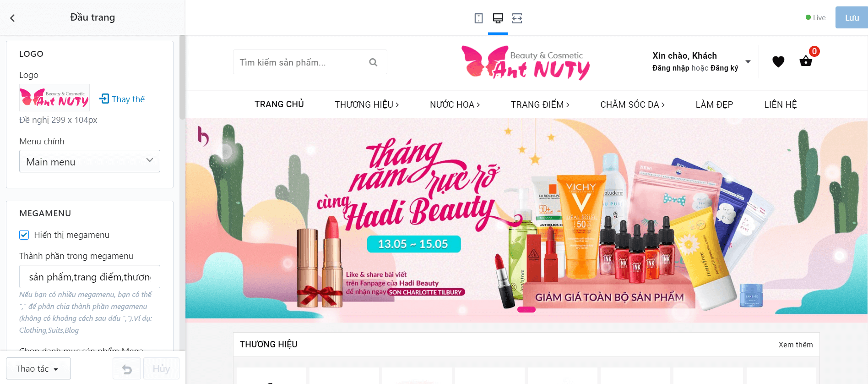The height and width of the screenshot is (384, 868).
Task: Click the undo arrow button
Action: pyautogui.click(x=127, y=369)
